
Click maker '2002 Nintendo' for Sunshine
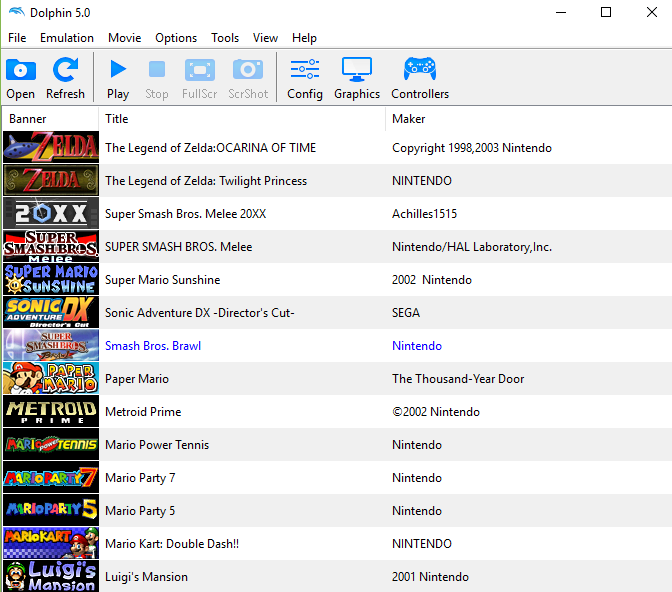pyautogui.click(x=432, y=280)
